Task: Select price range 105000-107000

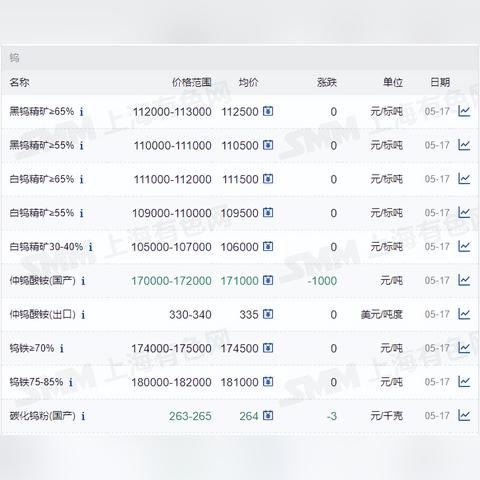Action: (171, 247)
